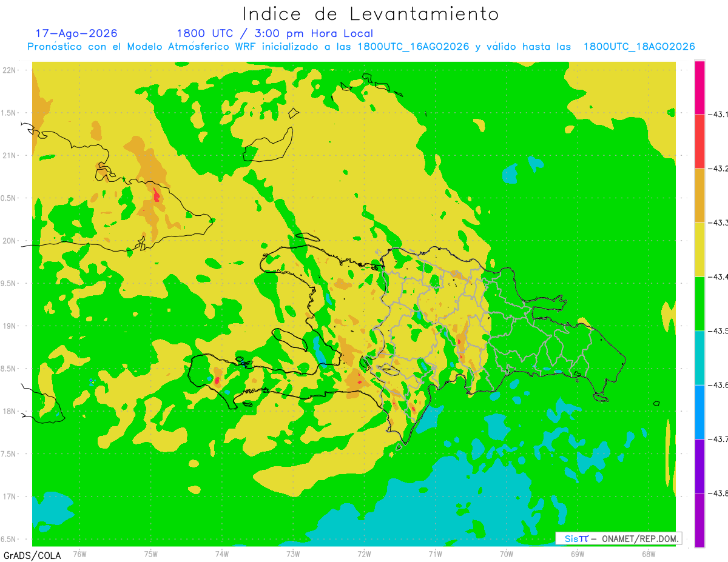728x562 pixels.
Task: Click the green color bar swatch
Action: (699, 303)
